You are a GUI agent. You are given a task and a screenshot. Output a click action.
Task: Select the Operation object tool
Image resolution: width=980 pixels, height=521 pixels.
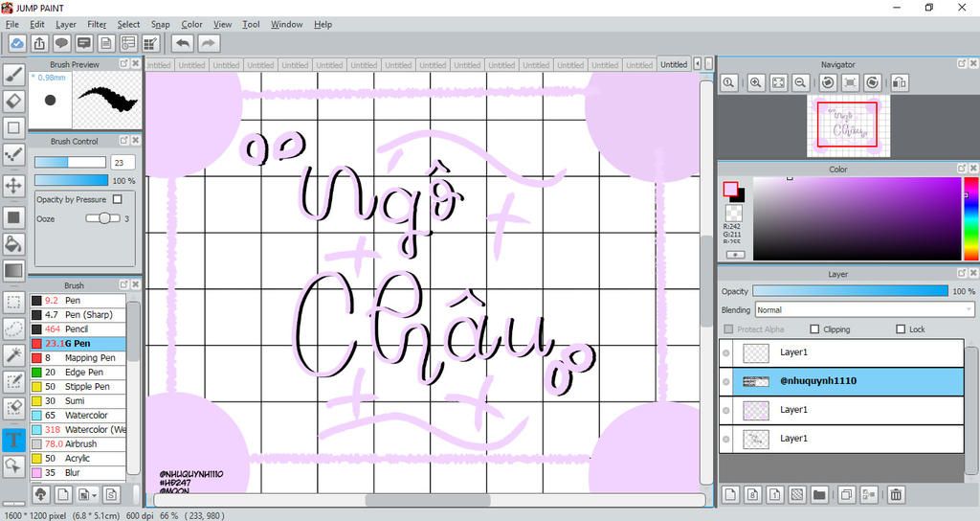(x=13, y=466)
